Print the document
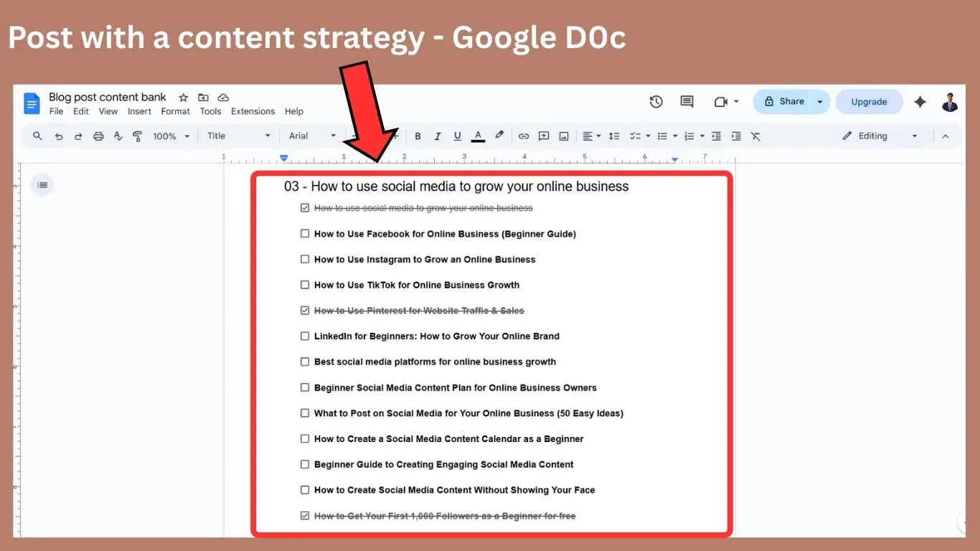This screenshot has width=980, height=551. pyautogui.click(x=98, y=136)
